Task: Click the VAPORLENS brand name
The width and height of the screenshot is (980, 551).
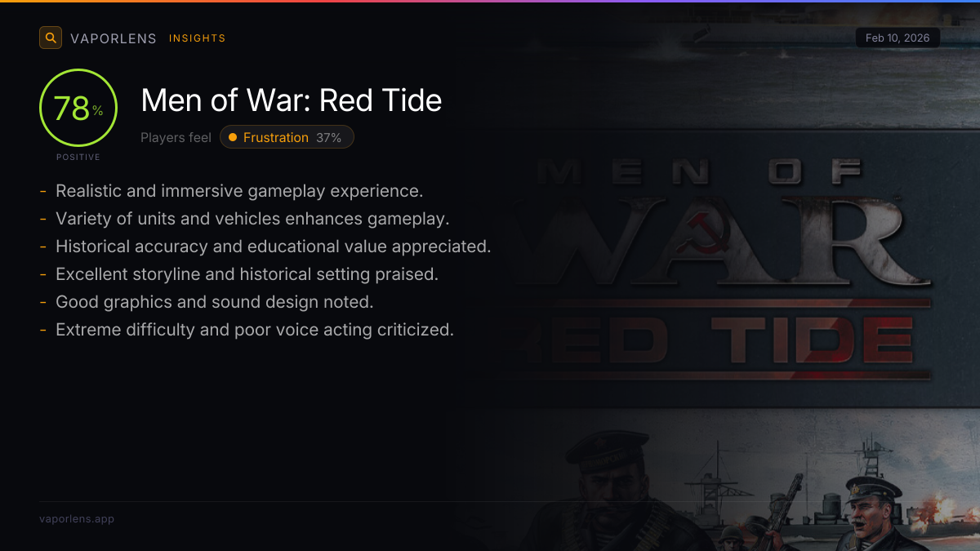Action: [114, 38]
